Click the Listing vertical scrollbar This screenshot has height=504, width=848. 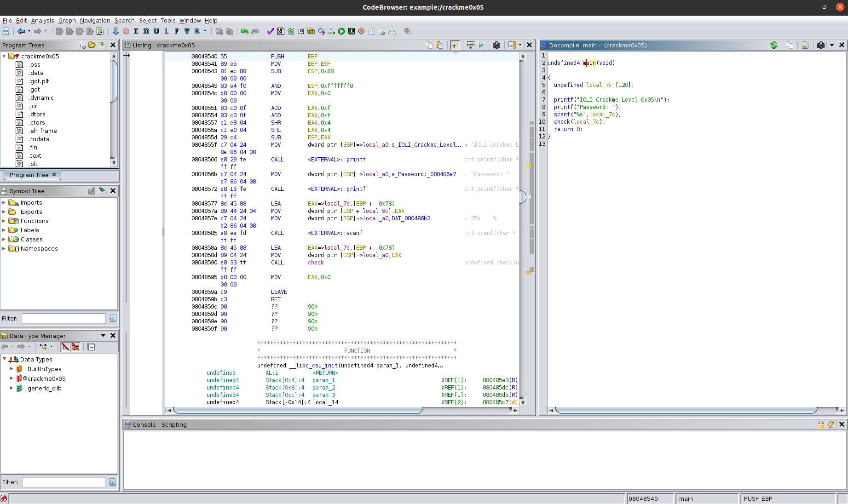[x=523, y=229]
